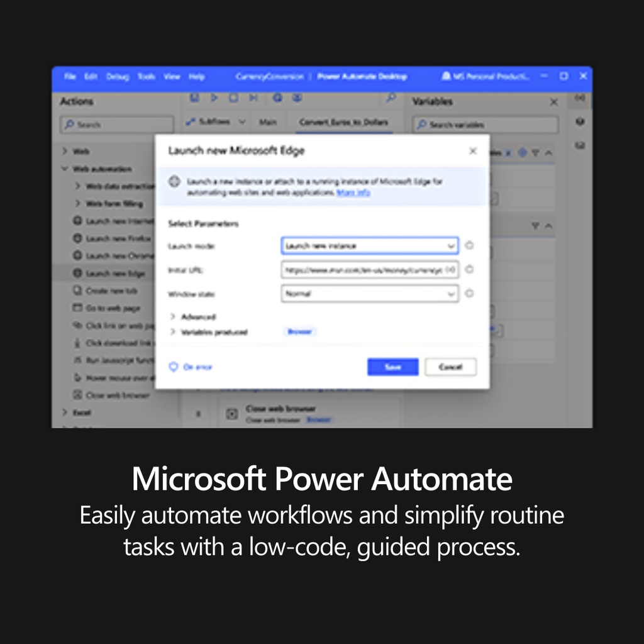Click the Create new tab action
This screenshot has height=644, width=644.
click(x=105, y=291)
